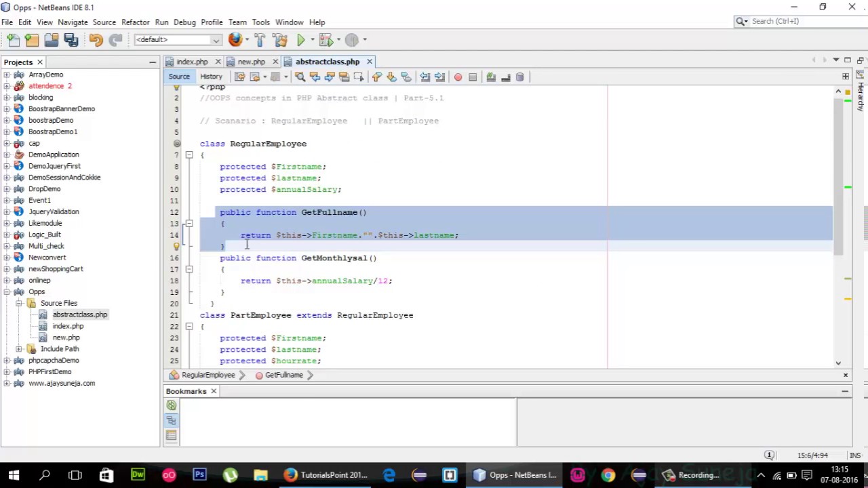This screenshot has width=868, height=488.
Task: Click the Last Edit editor icon
Action: point(239,77)
